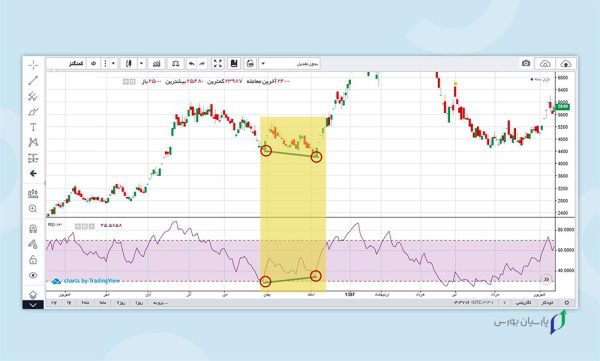Toggle lock all drawing tools
600x361 pixels.
click(33, 260)
